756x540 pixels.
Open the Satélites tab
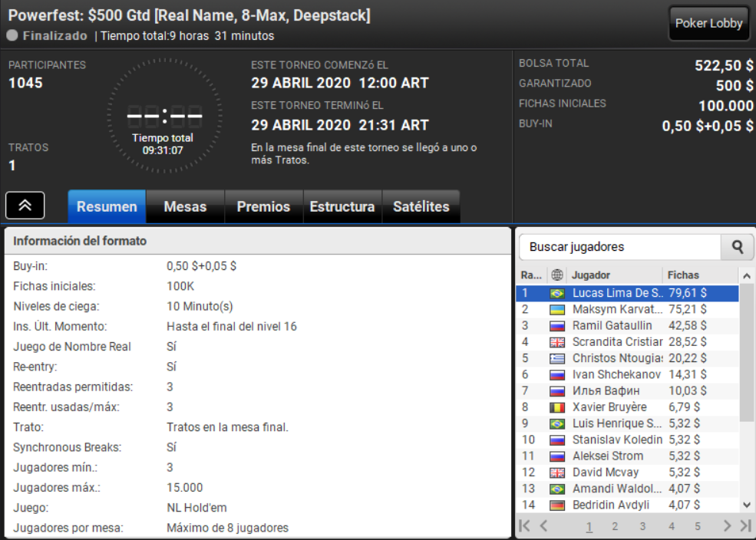(421, 206)
